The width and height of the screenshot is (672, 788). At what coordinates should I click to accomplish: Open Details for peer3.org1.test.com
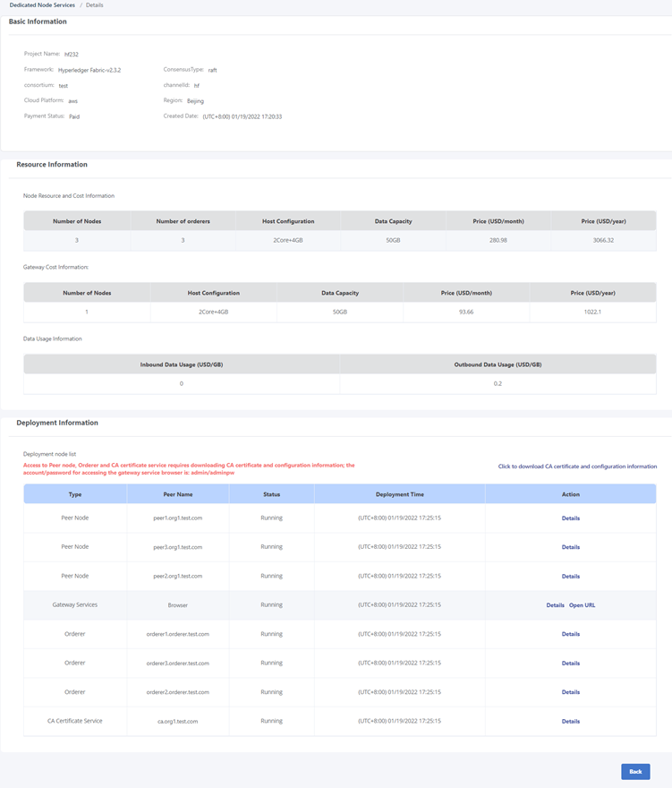point(570,547)
